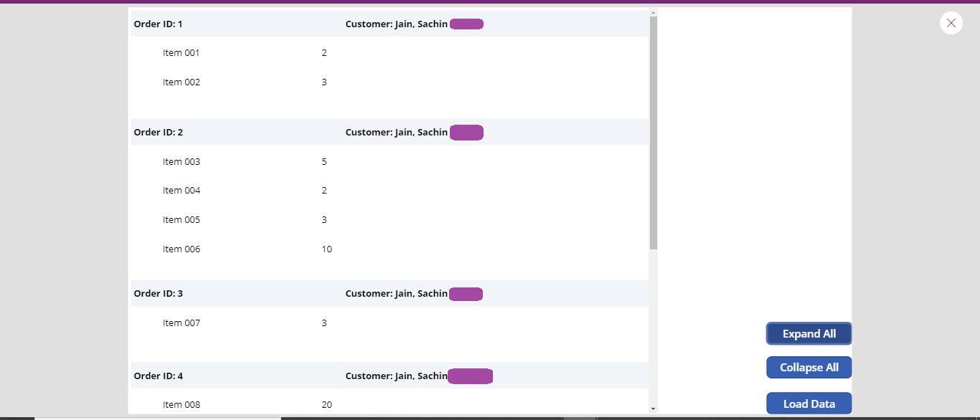Viewport: 980px width, 420px height.
Task: Collapse the Order ID 3 group
Action: (x=157, y=293)
